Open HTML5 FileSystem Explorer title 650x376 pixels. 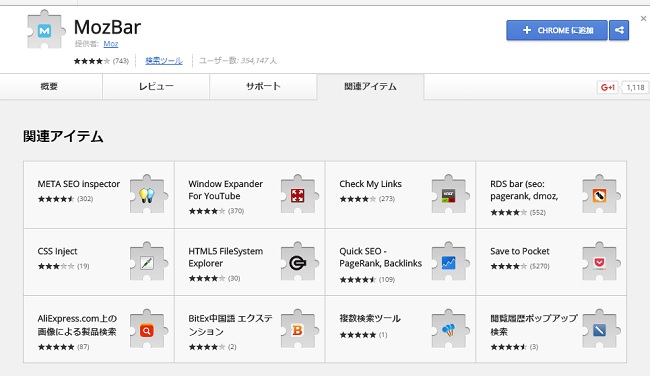226,257
